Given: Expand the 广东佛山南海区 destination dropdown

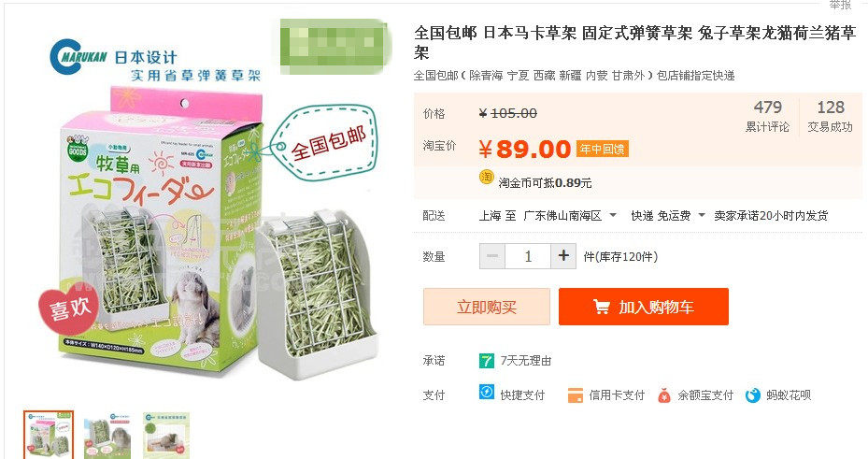Looking at the screenshot, I should pyautogui.click(x=613, y=215).
